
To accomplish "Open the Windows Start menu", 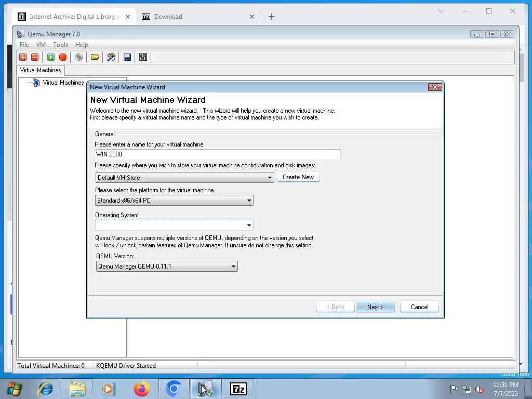I will coord(14,389).
